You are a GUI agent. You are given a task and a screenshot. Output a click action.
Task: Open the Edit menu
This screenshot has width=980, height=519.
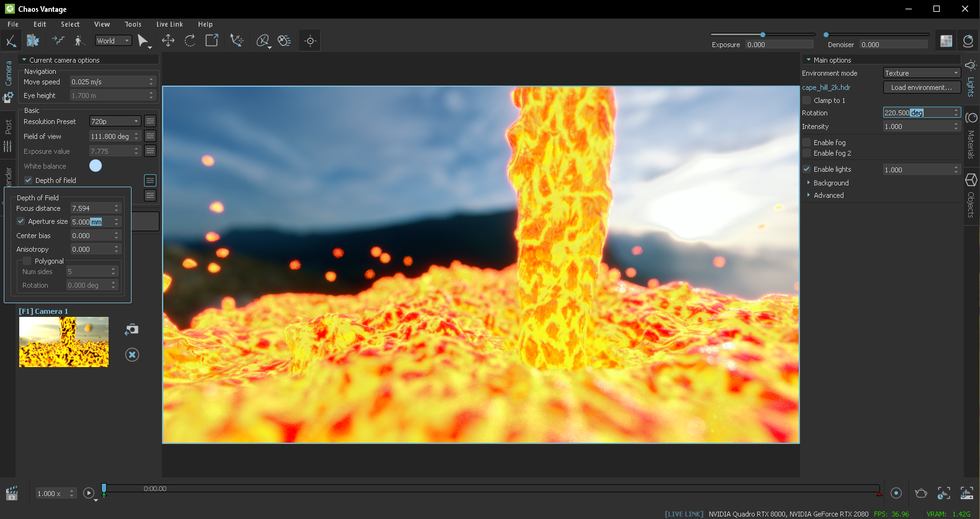tap(40, 24)
